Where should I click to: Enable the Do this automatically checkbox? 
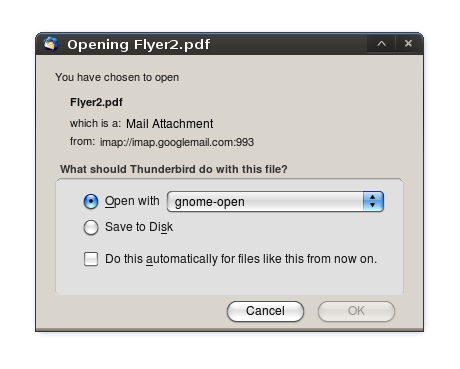[91, 259]
